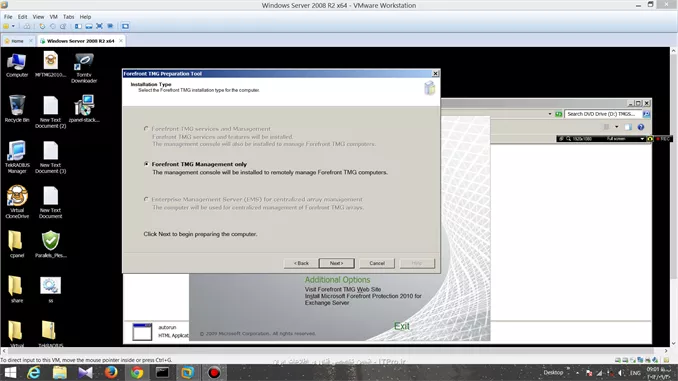Click the red REC record indicator
Screen dimensions: 678x381
tap(663, 139)
